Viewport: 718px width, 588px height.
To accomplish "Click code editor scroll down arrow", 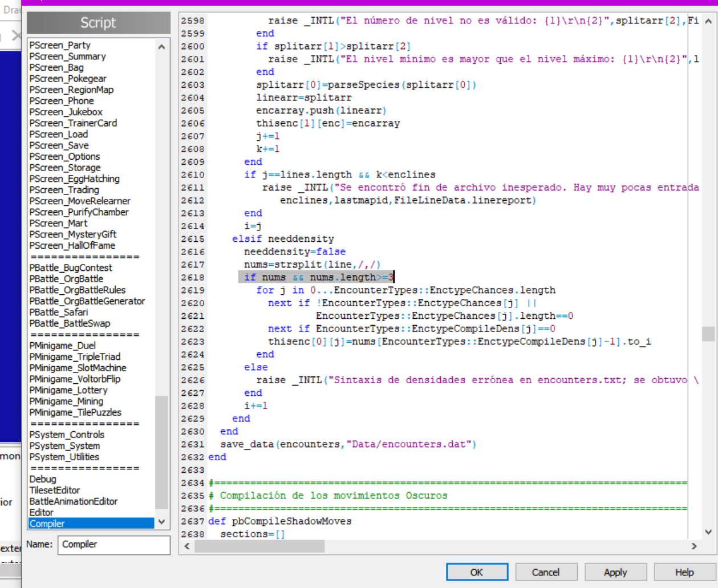I will pos(708,532).
